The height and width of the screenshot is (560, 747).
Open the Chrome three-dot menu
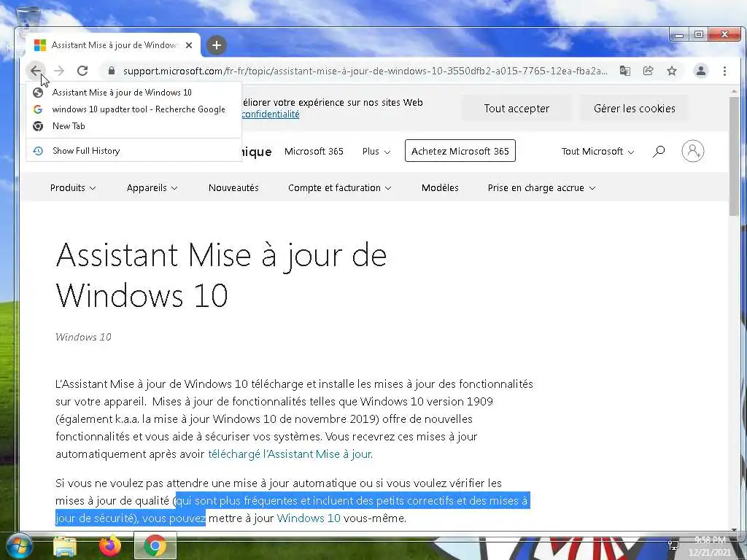coord(724,71)
